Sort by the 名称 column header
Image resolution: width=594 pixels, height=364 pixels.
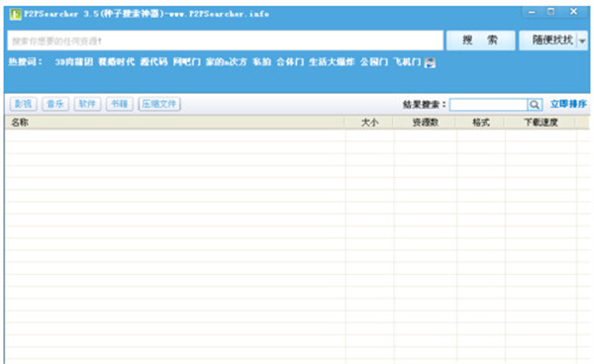[x=174, y=123]
